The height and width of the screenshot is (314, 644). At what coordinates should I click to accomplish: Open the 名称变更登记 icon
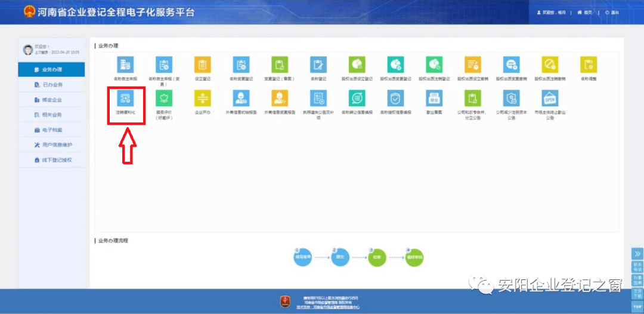tap(241, 64)
